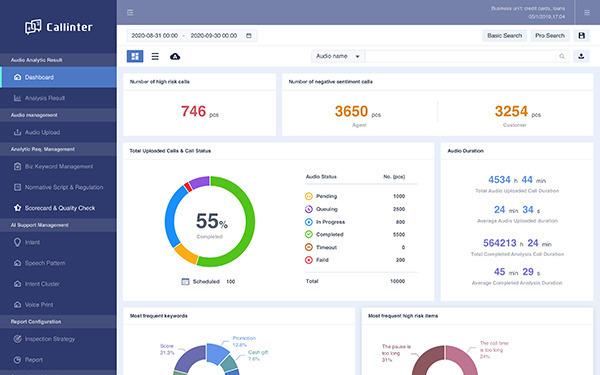
Task: Click the Basic Search button
Action: point(504,36)
